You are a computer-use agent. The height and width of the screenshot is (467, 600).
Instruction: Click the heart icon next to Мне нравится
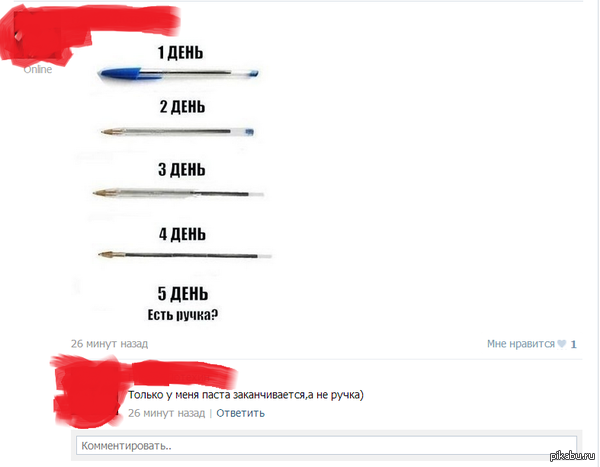[561, 344]
